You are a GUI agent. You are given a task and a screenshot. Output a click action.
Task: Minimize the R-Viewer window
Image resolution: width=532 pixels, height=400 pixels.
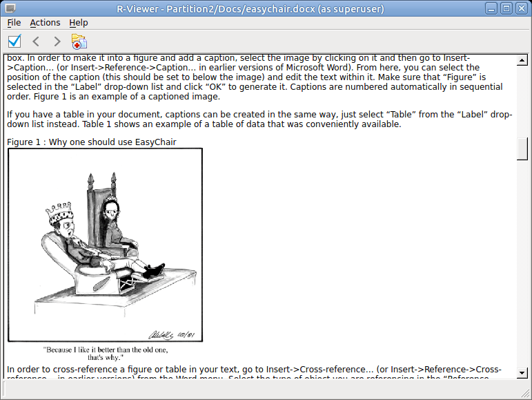[491, 8]
